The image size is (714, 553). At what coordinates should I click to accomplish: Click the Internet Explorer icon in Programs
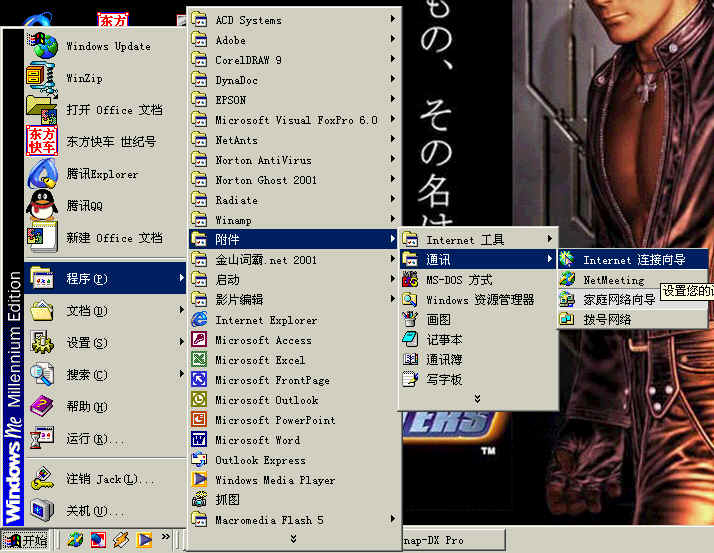click(199, 320)
